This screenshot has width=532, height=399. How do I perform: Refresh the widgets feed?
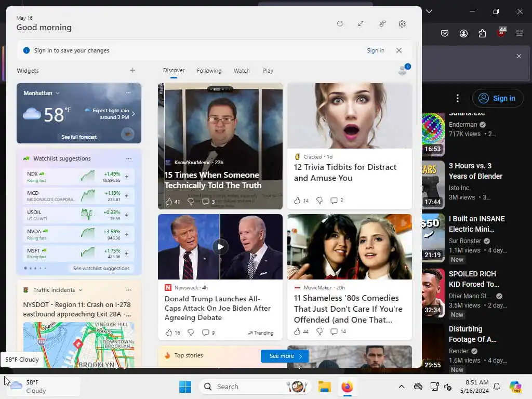coord(340,24)
